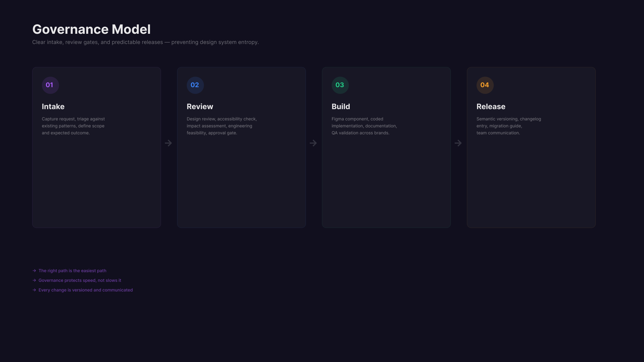Click the blue 02 step badge

pos(195,85)
